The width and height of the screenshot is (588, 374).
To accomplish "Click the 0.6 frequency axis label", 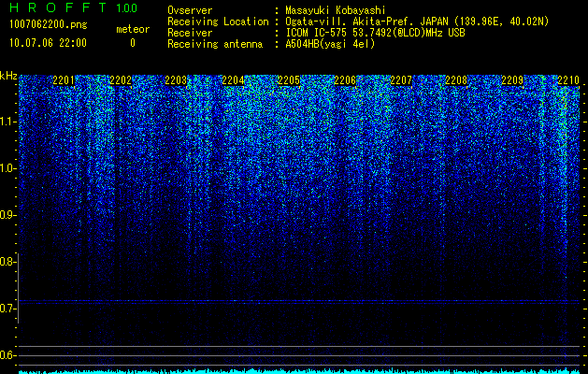I will click(7, 355).
